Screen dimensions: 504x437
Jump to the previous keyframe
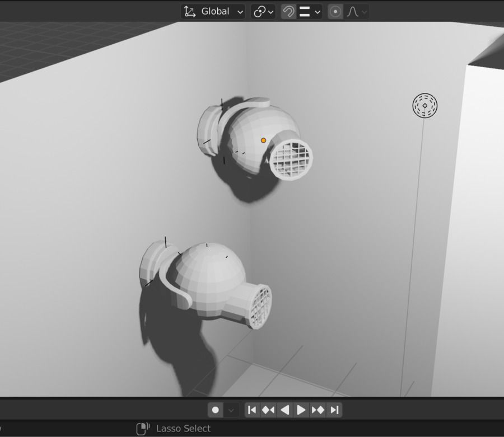tap(268, 410)
